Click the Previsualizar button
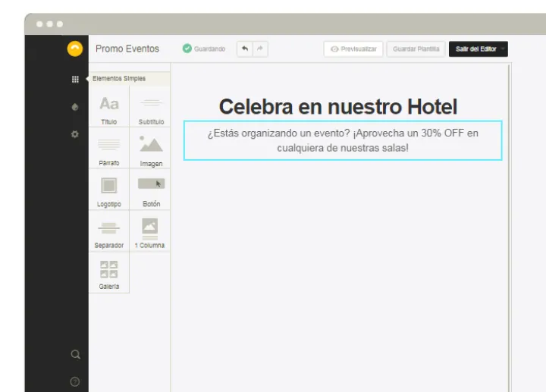 tap(353, 49)
